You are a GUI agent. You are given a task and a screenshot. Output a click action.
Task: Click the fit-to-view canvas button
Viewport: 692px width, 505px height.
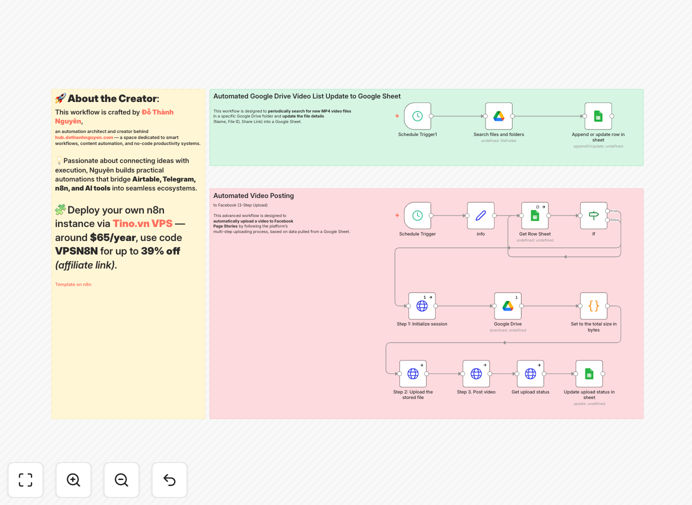[x=26, y=480]
